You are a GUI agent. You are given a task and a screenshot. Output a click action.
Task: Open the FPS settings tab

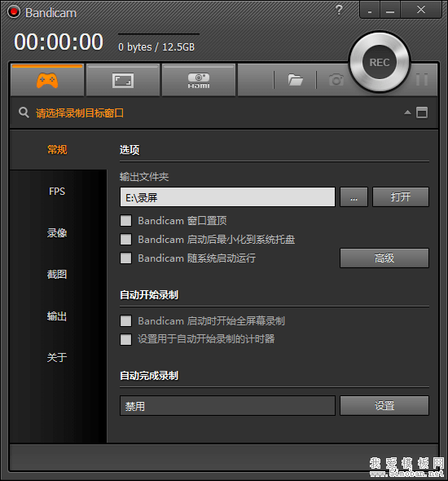click(x=57, y=191)
